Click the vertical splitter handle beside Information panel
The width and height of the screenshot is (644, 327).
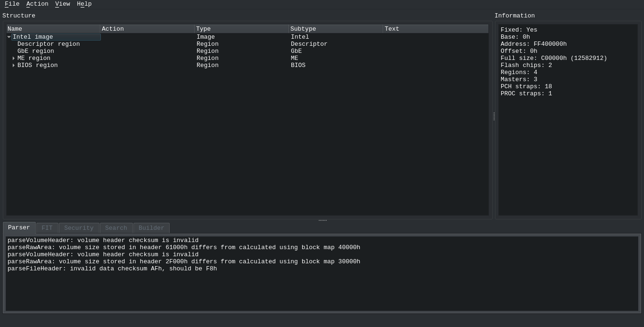(x=494, y=116)
